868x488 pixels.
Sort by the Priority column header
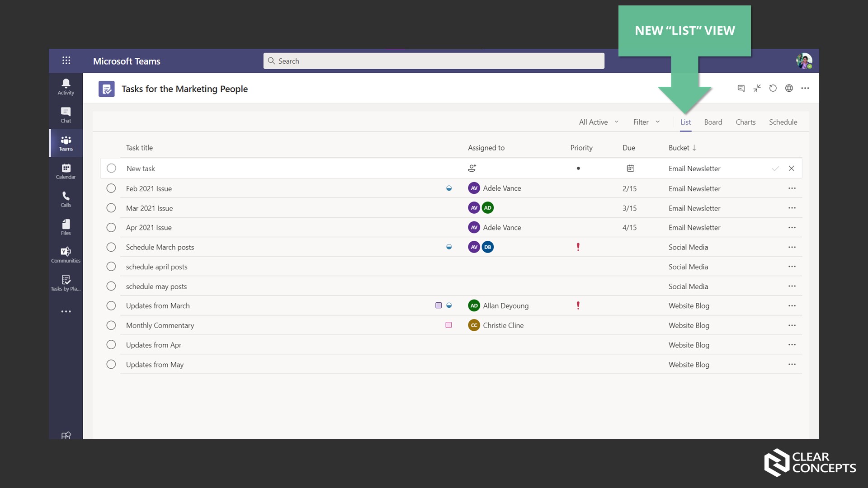click(581, 148)
